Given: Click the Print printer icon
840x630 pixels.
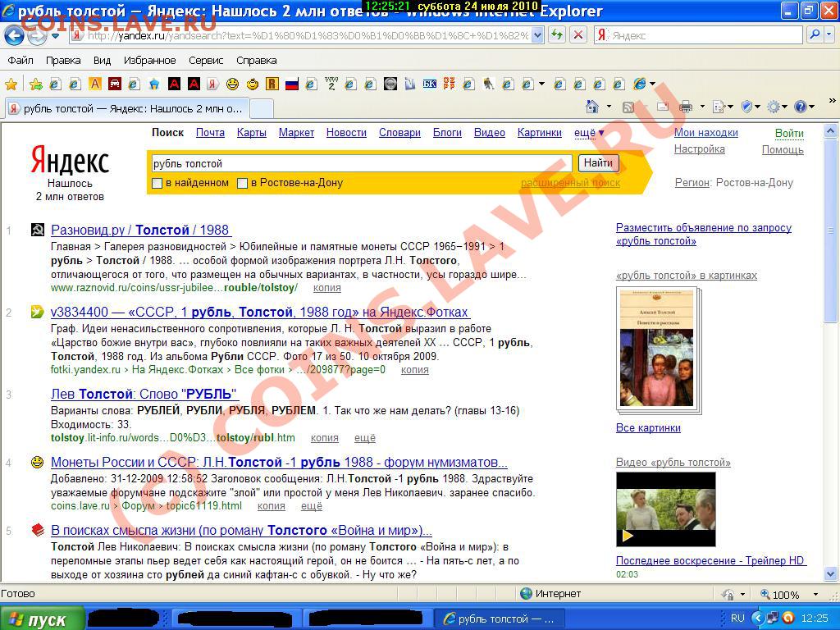Looking at the screenshot, I should pos(686,107).
